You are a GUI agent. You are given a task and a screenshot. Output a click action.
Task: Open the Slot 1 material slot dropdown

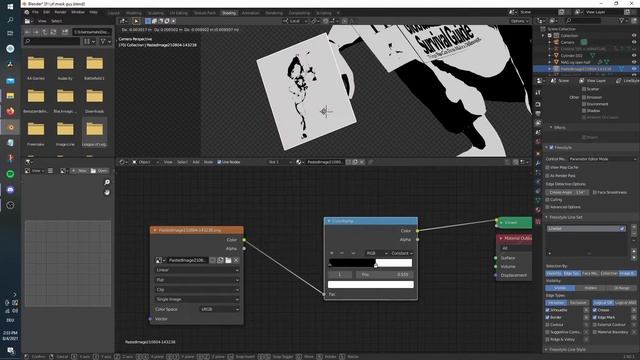pos(280,162)
